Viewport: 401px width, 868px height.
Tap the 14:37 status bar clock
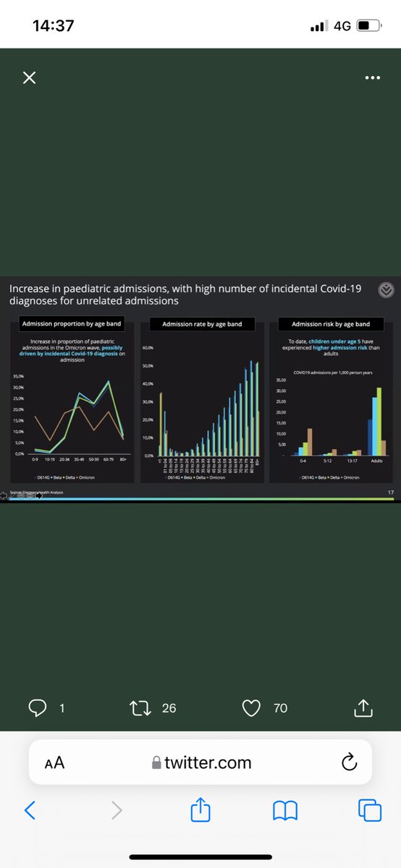point(54,25)
